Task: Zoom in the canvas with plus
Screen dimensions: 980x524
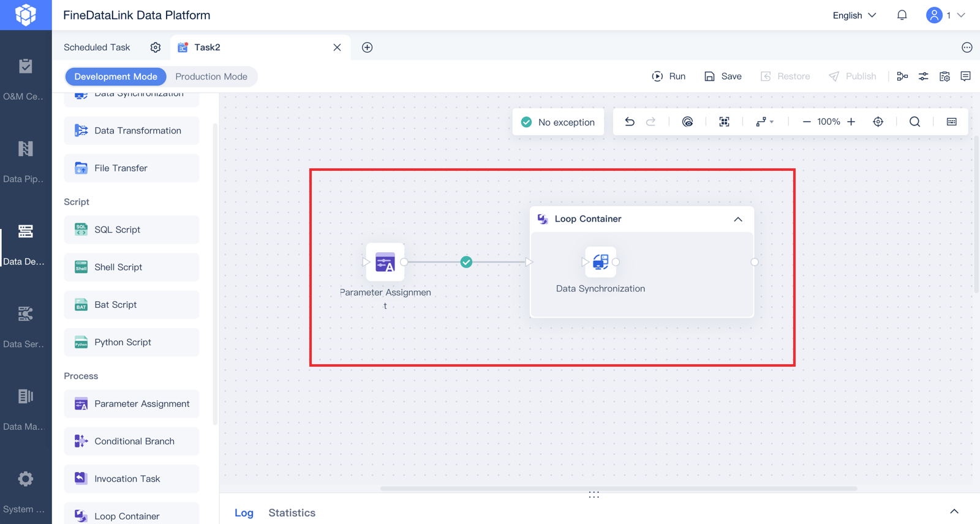Action: coord(851,122)
